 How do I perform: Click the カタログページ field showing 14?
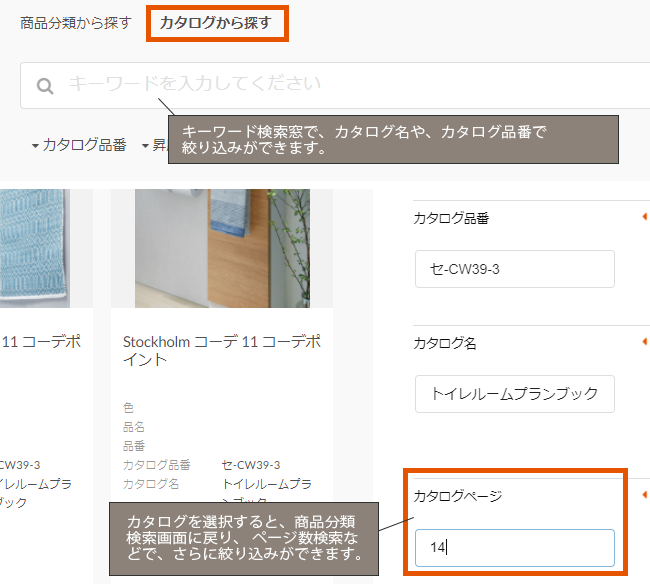click(x=514, y=547)
